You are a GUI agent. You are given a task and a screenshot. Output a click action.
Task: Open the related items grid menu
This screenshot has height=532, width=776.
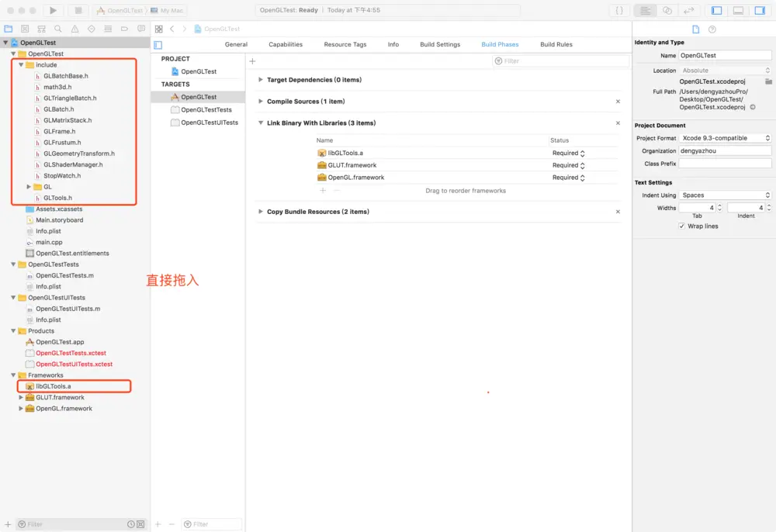click(159, 29)
